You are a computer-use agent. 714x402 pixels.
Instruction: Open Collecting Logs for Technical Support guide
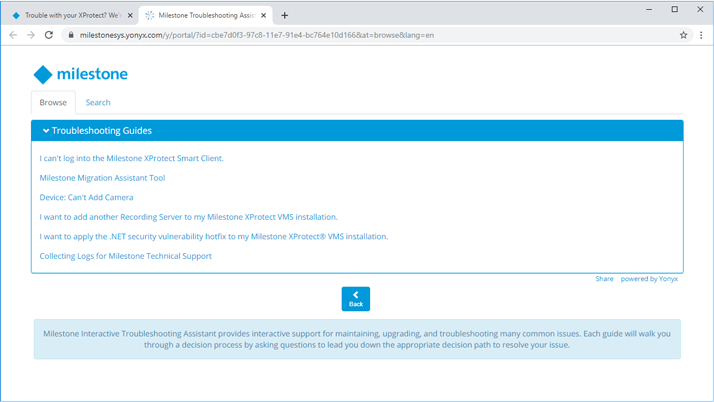(125, 256)
